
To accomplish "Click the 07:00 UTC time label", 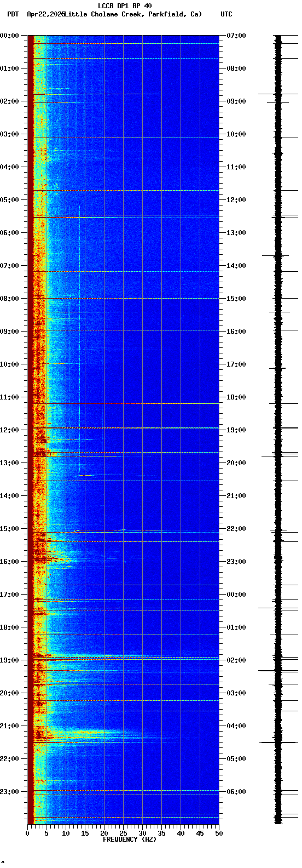I will pos(236,36).
